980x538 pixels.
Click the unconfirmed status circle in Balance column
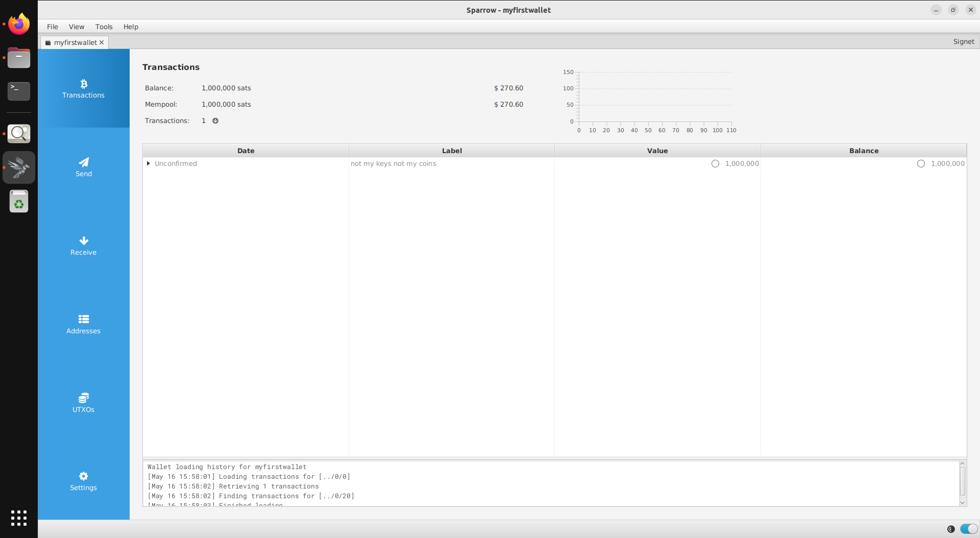(x=921, y=164)
